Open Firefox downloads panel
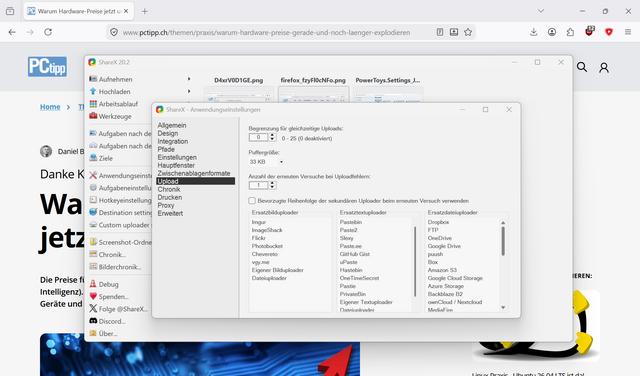The image size is (640, 376). [x=533, y=32]
